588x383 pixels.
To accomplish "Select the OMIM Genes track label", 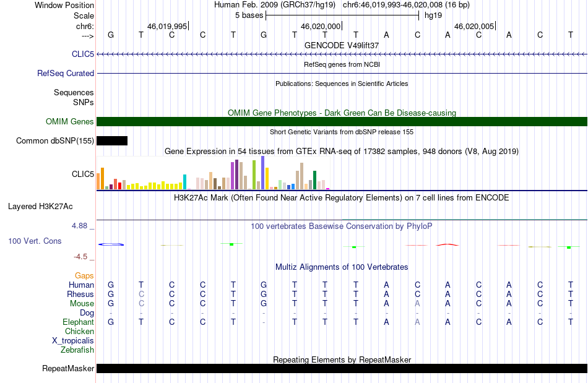I will tap(70, 121).
